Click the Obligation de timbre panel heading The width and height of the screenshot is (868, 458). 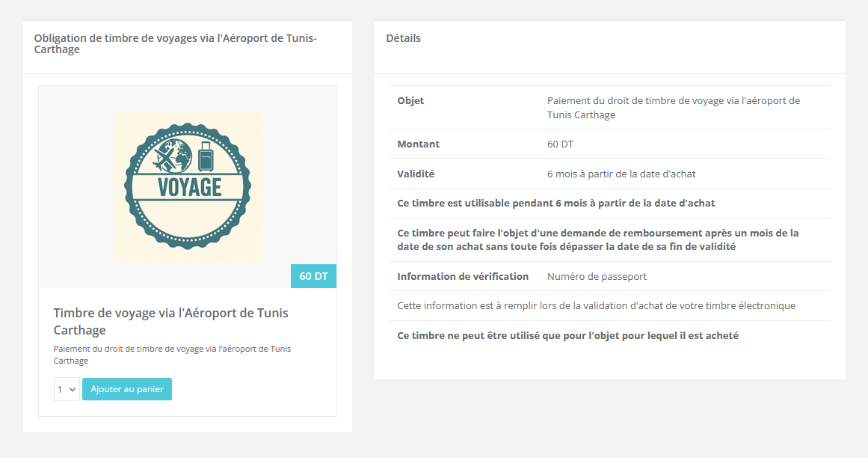point(176,44)
